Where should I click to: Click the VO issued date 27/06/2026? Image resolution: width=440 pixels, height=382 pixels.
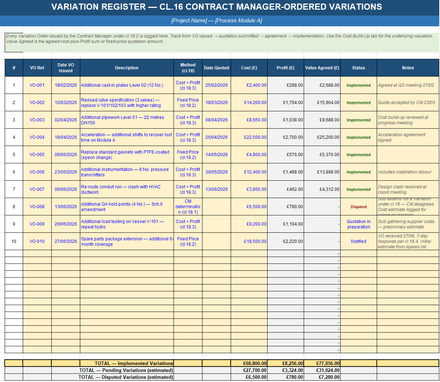(66, 241)
